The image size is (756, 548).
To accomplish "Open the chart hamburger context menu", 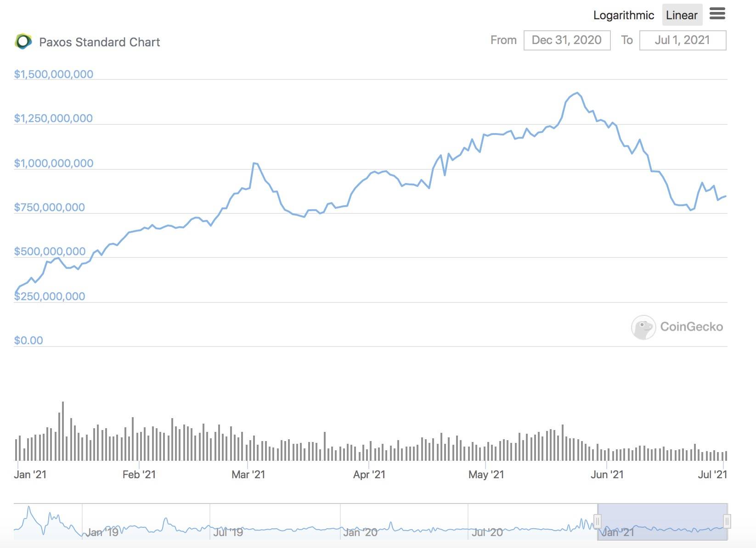I will (x=717, y=14).
